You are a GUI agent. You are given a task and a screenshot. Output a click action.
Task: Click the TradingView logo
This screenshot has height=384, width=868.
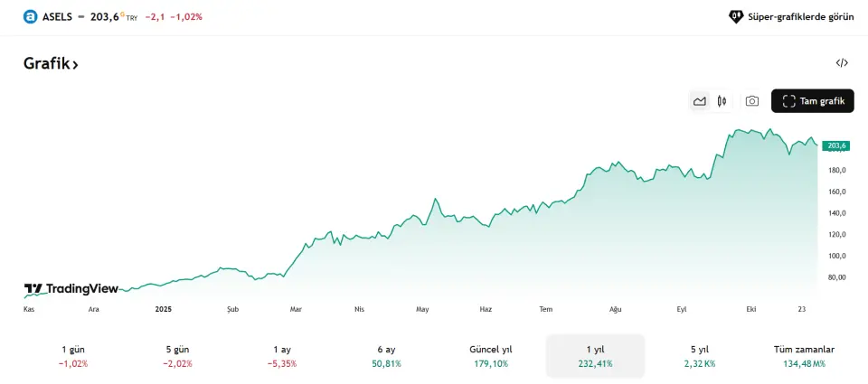[71, 289]
